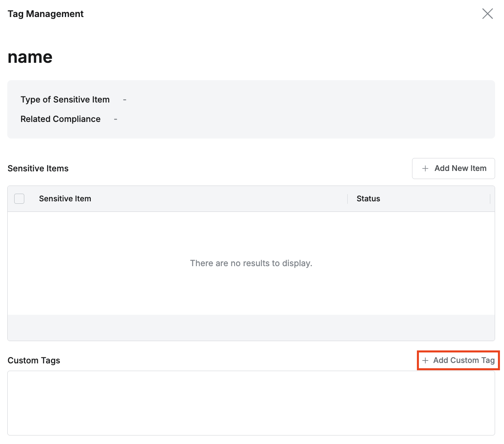
Task: Select the 'name' tag heading
Action: point(30,57)
